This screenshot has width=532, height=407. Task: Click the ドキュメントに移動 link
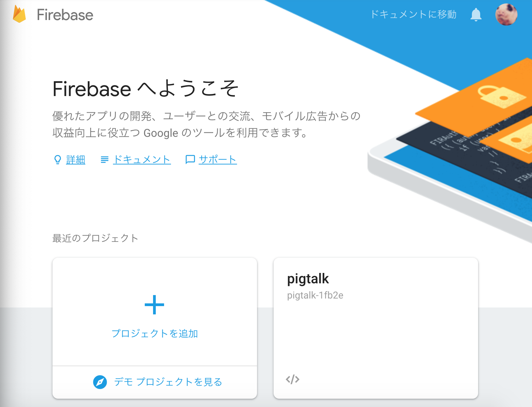point(413,15)
